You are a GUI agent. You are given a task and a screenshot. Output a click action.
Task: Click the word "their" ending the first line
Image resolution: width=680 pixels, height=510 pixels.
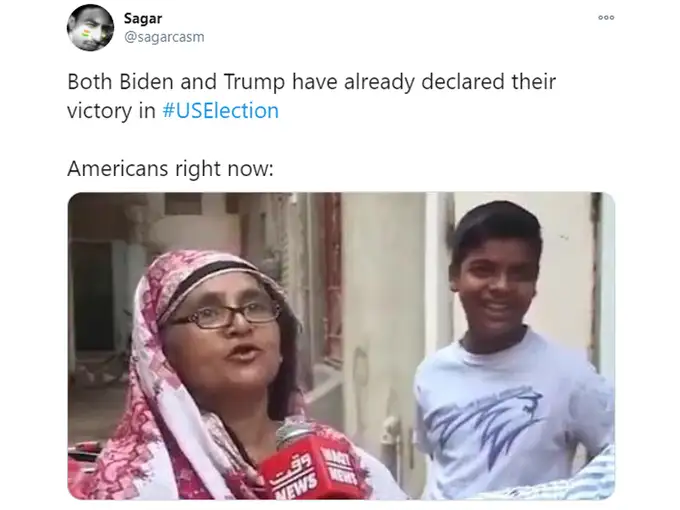pyautogui.click(x=533, y=82)
